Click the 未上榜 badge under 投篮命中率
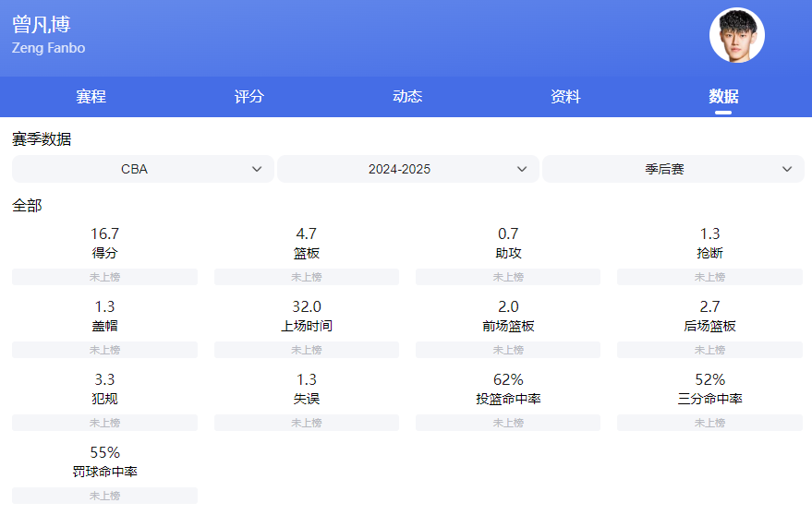This screenshot has height=515, width=812. [x=508, y=423]
